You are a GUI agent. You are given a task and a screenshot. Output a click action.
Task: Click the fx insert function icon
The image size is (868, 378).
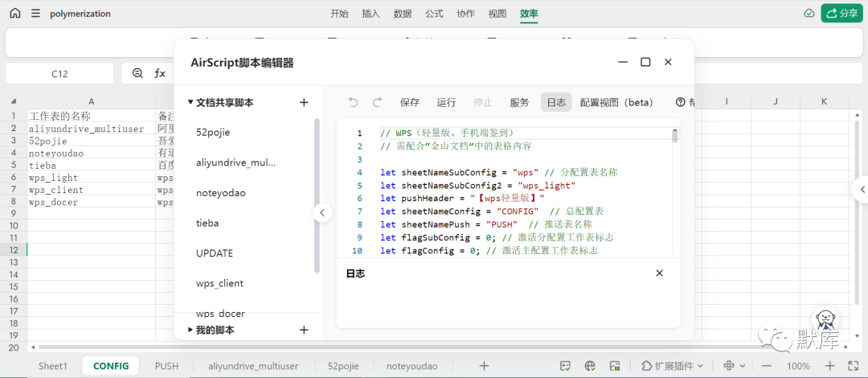click(160, 73)
